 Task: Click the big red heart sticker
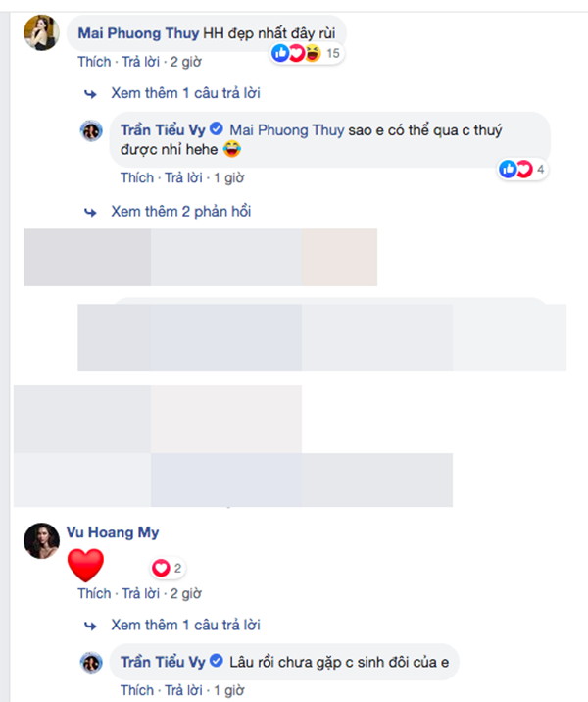(x=85, y=565)
